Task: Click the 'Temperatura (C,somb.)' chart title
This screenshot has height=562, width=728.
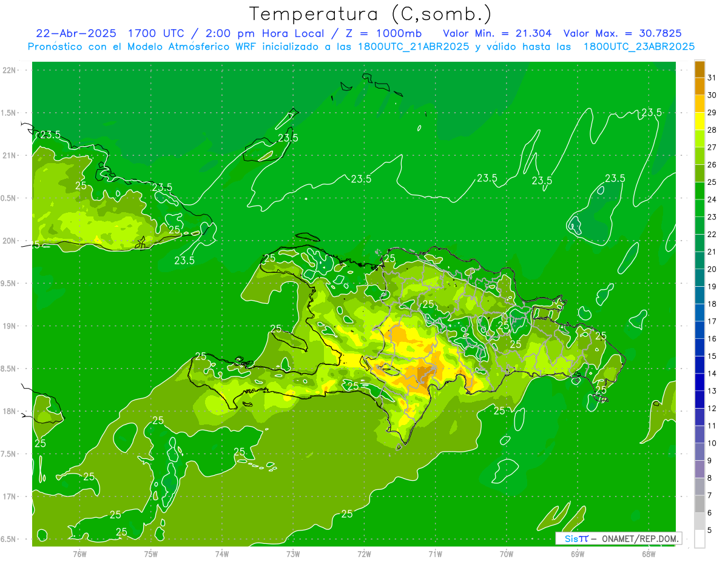Action: point(370,15)
